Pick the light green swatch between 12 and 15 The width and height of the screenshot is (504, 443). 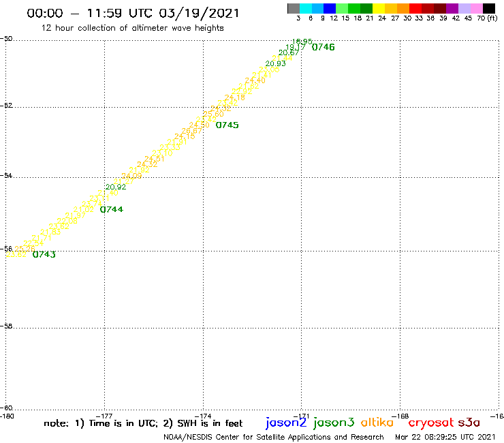(342, 8)
